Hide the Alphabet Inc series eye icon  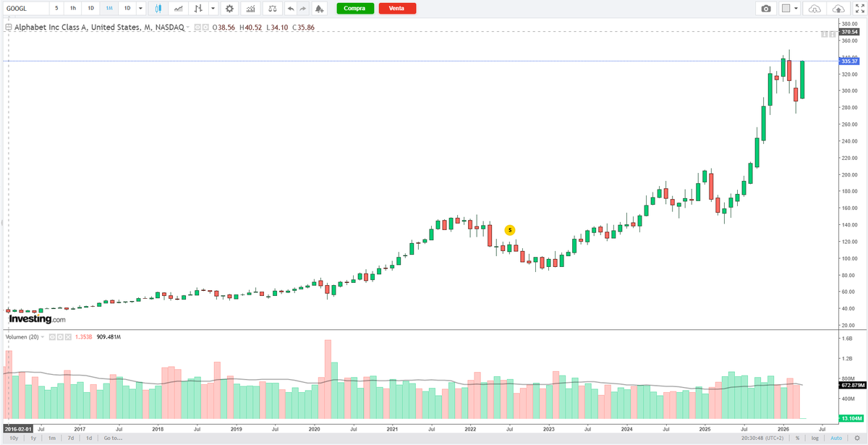197,27
